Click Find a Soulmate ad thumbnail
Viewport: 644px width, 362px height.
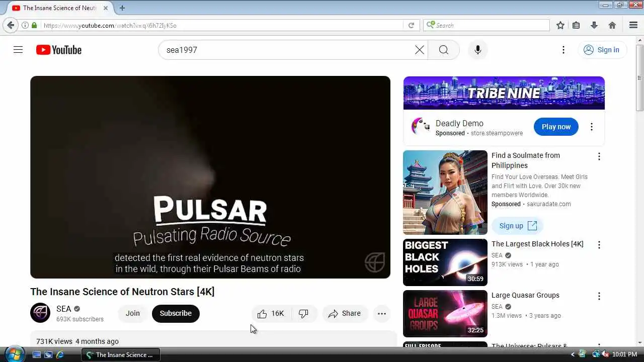click(x=445, y=193)
